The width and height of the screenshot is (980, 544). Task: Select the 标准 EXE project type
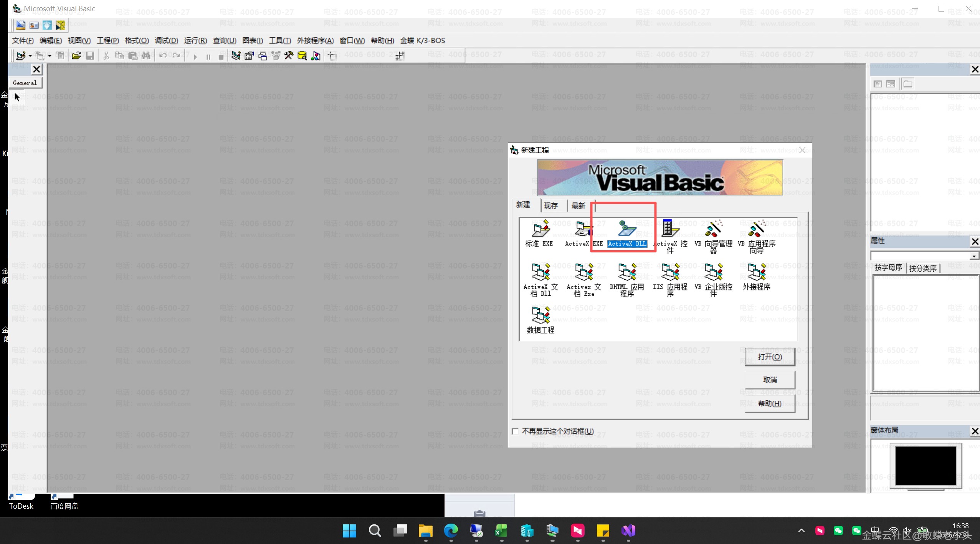point(540,233)
